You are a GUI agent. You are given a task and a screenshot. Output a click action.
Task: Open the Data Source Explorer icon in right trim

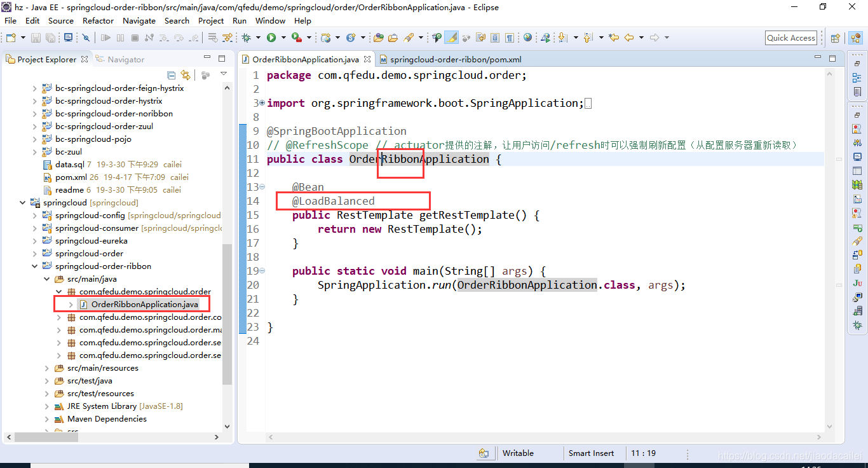(x=858, y=256)
